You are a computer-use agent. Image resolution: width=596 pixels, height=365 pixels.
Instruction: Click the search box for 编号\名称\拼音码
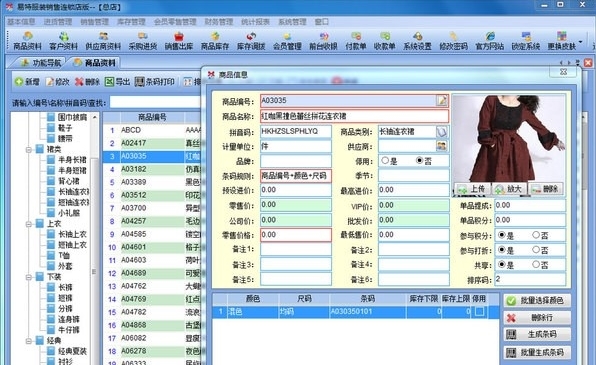(x=155, y=102)
